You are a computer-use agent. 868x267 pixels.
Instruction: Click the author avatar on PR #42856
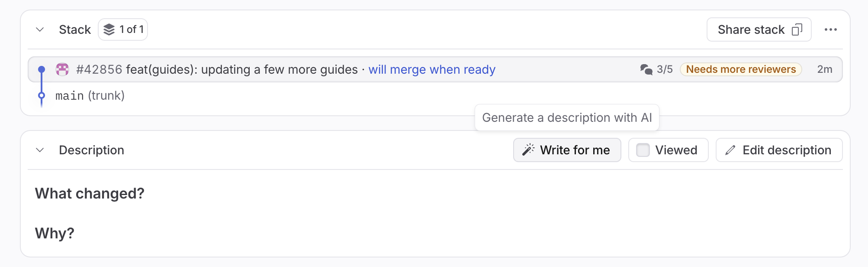coord(63,69)
